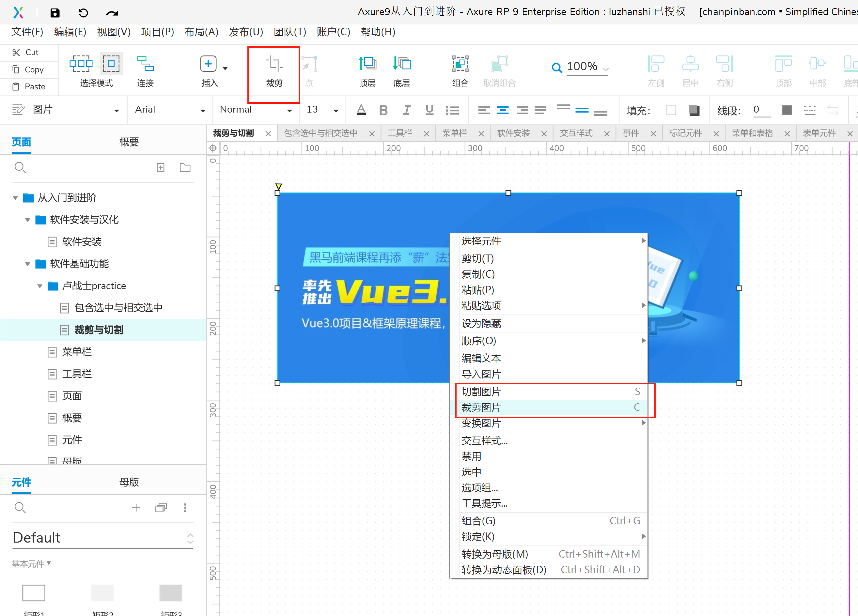Image resolution: width=858 pixels, height=616 pixels.
Task: Switch to the 工具栏 page tab
Action: click(400, 133)
